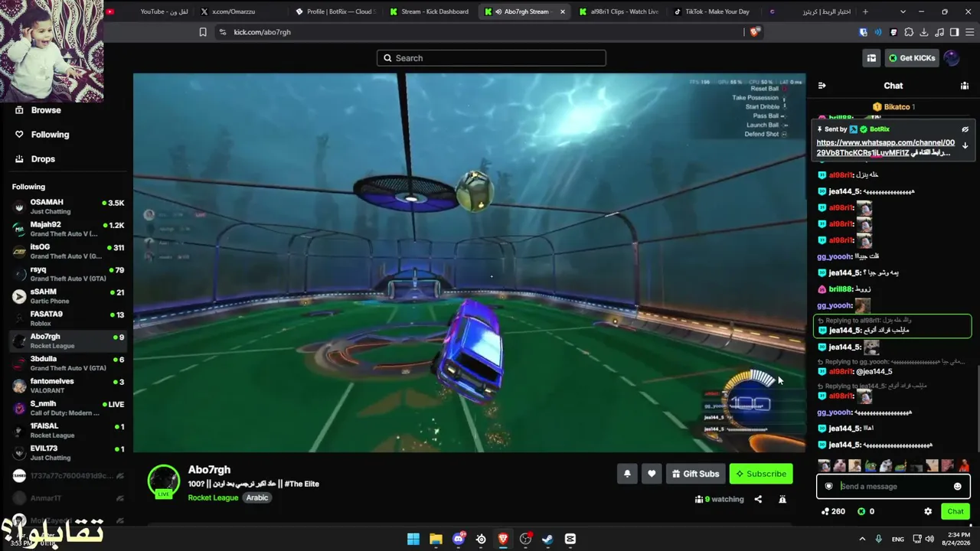Open Majah92's stream from Following list
This screenshot has height=551, width=980.
point(68,229)
